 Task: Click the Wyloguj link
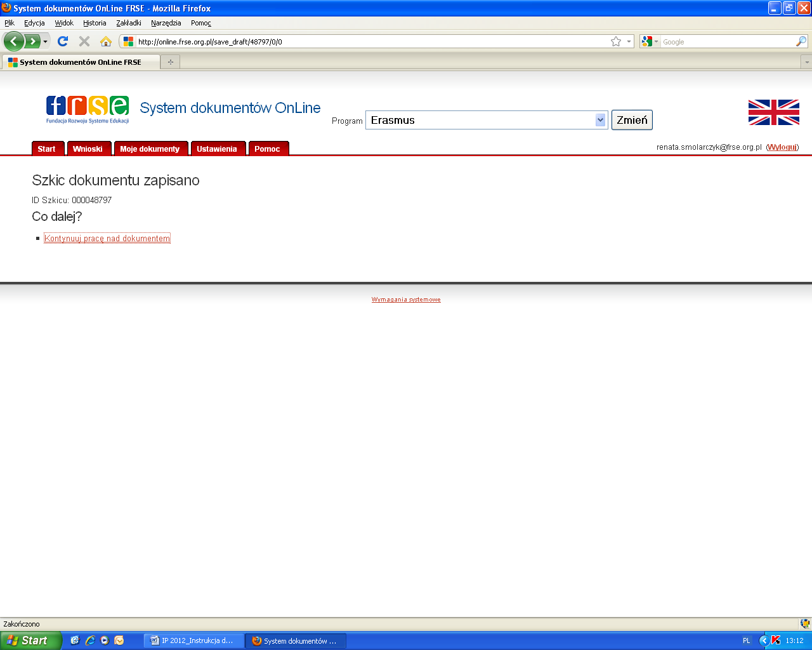pos(782,147)
